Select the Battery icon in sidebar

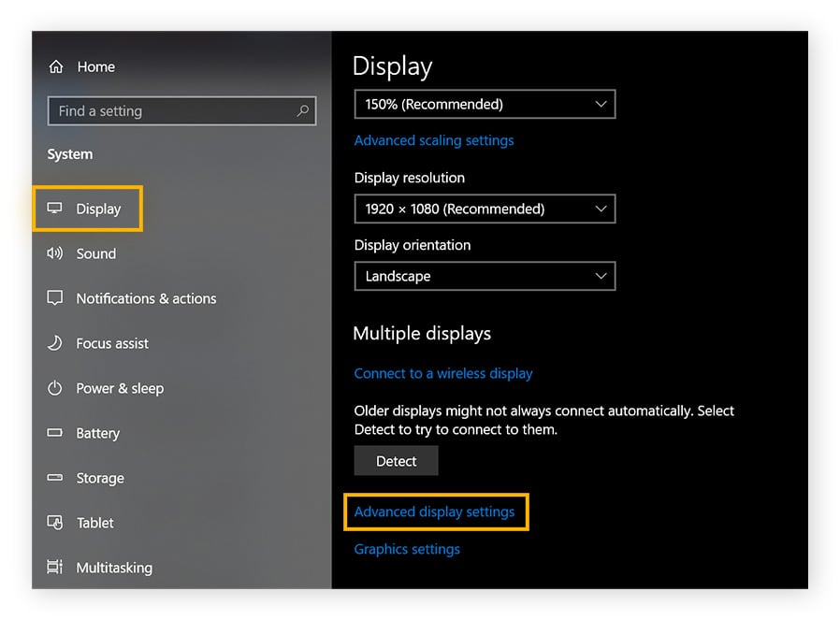click(x=56, y=433)
